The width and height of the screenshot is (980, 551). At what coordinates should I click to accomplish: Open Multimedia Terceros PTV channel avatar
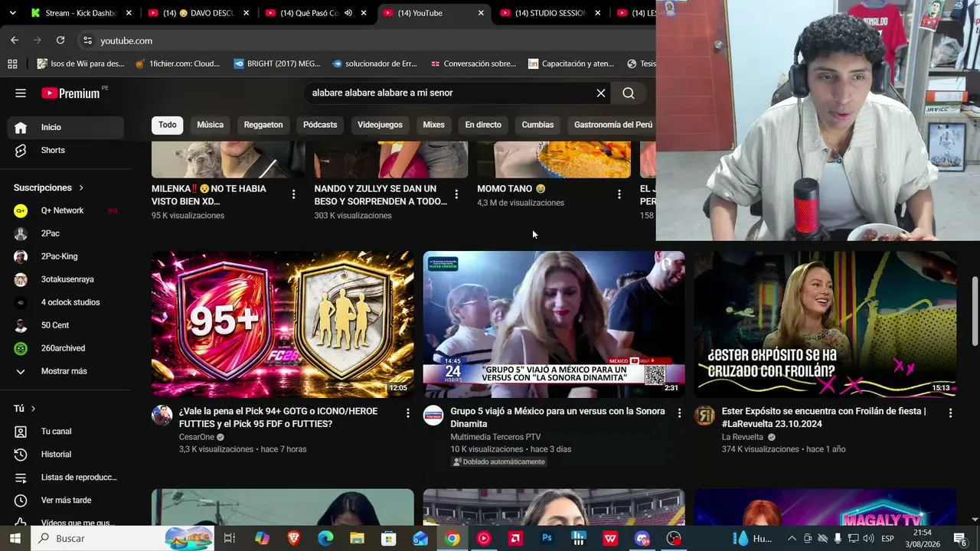coord(433,416)
